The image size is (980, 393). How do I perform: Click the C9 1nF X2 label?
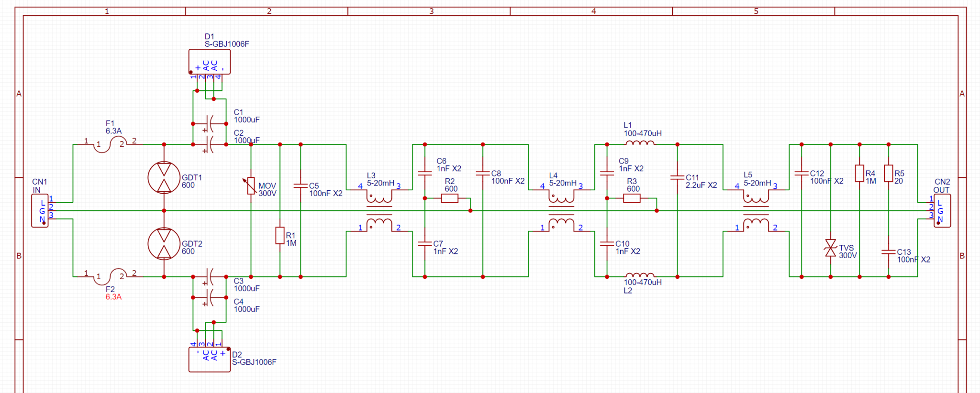pyautogui.click(x=631, y=165)
